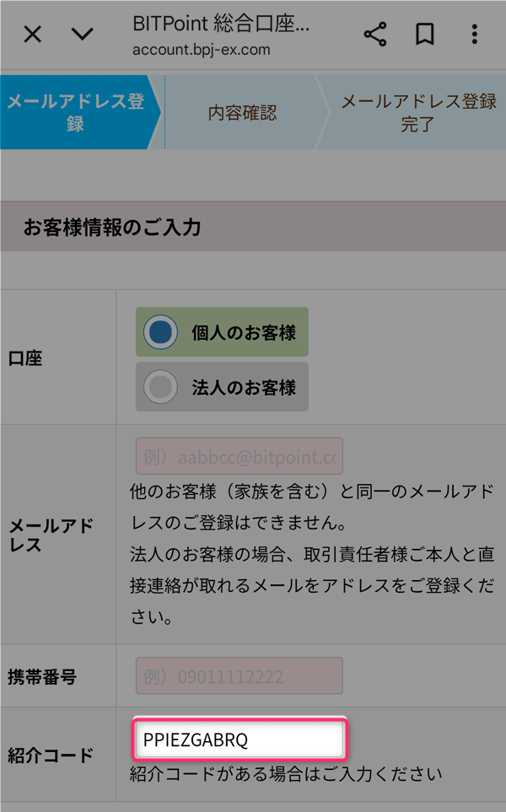The height and width of the screenshot is (812, 506).
Task: Go to 内容確認 step tab
Action: point(242,112)
